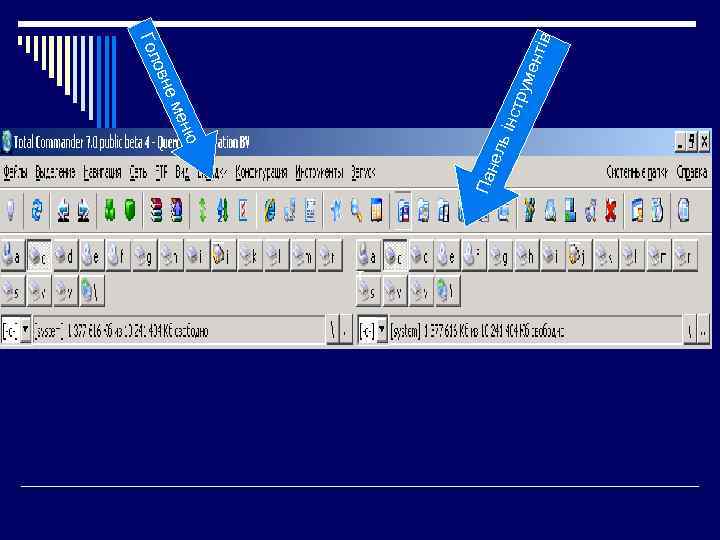This screenshot has width=720, height=540.
Task: Select drive a in the right drive bar
Action: 368,255
